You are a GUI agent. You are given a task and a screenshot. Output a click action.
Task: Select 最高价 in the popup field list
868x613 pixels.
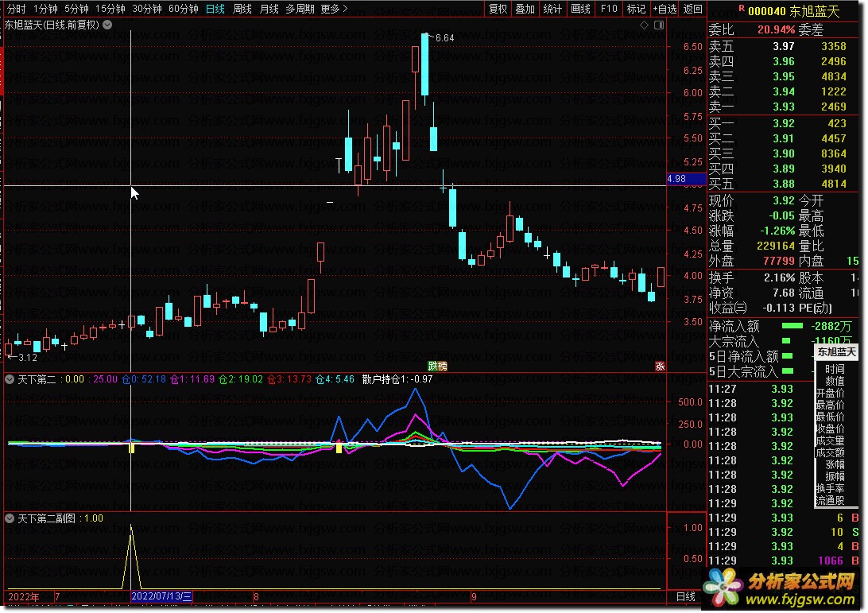(x=830, y=405)
